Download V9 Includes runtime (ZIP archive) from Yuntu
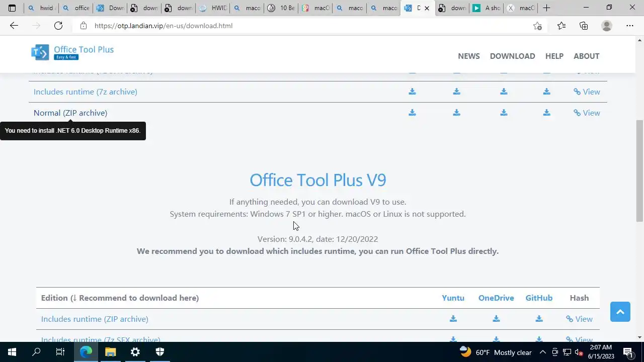Image resolution: width=644 pixels, height=362 pixels. pos(453,319)
